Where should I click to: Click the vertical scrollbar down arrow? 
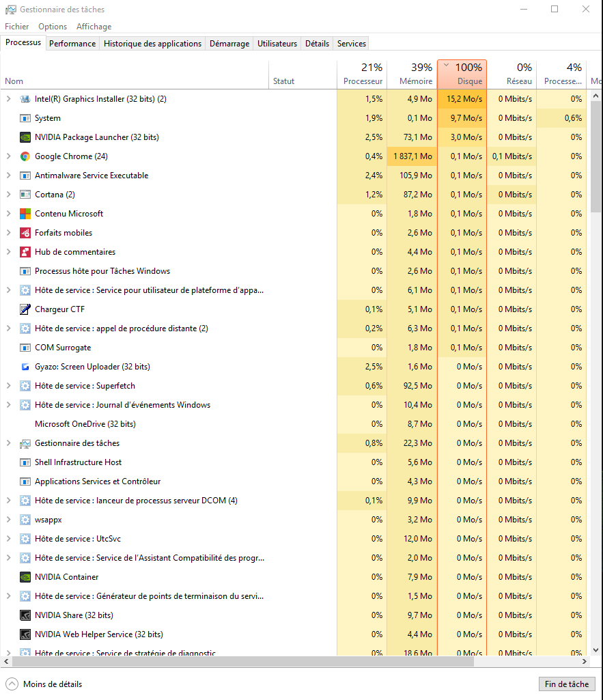point(595,650)
